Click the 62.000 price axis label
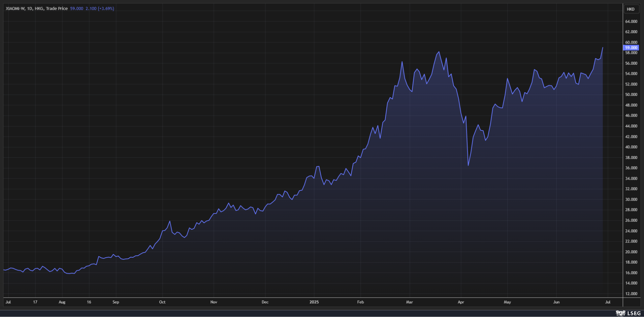The image size is (644, 317). (631, 32)
